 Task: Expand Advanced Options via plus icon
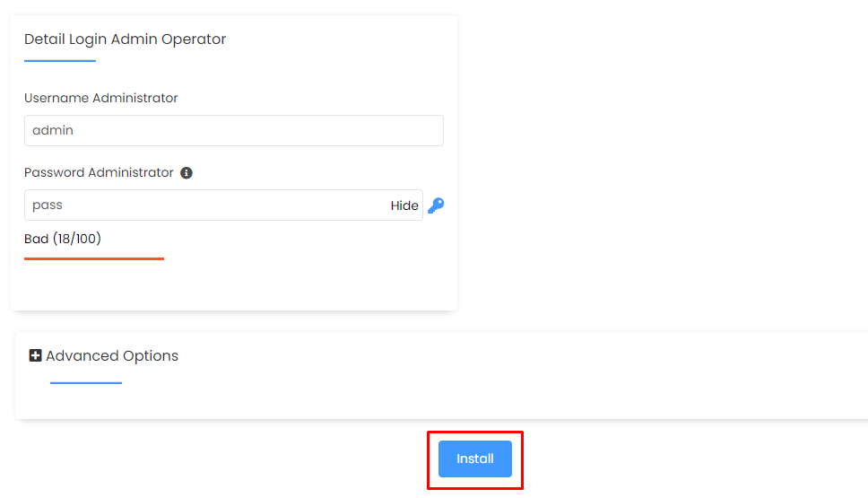tap(36, 355)
